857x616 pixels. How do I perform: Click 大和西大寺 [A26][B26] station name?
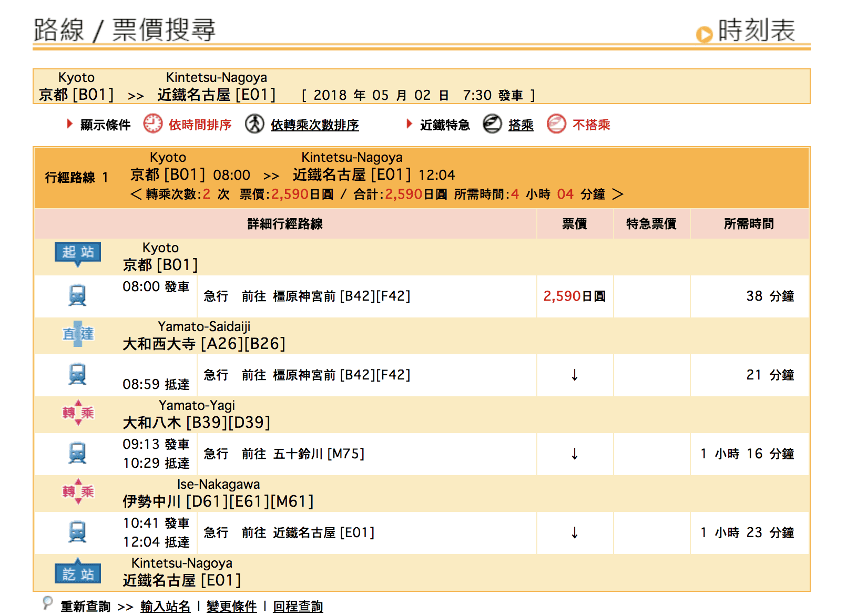coord(204,344)
